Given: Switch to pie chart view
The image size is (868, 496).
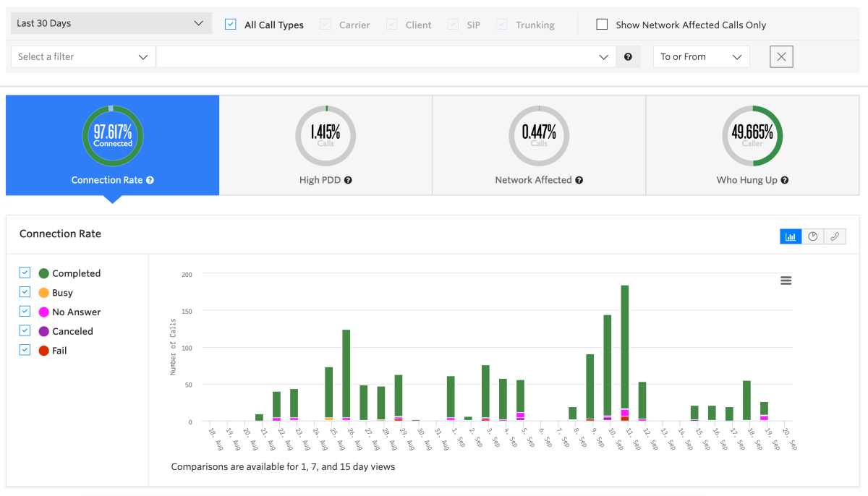Looking at the screenshot, I should 813,236.
